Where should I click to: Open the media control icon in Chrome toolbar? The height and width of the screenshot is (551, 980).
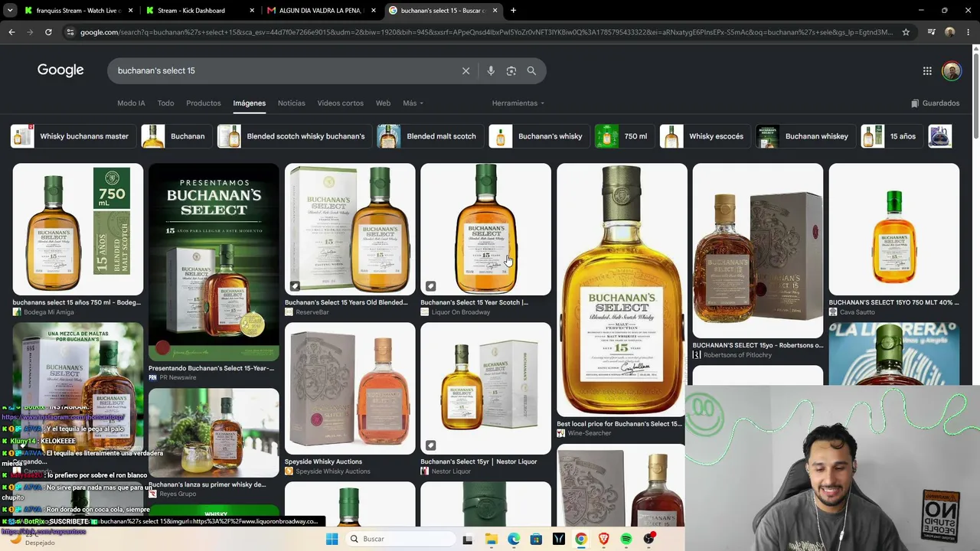pyautogui.click(x=931, y=32)
